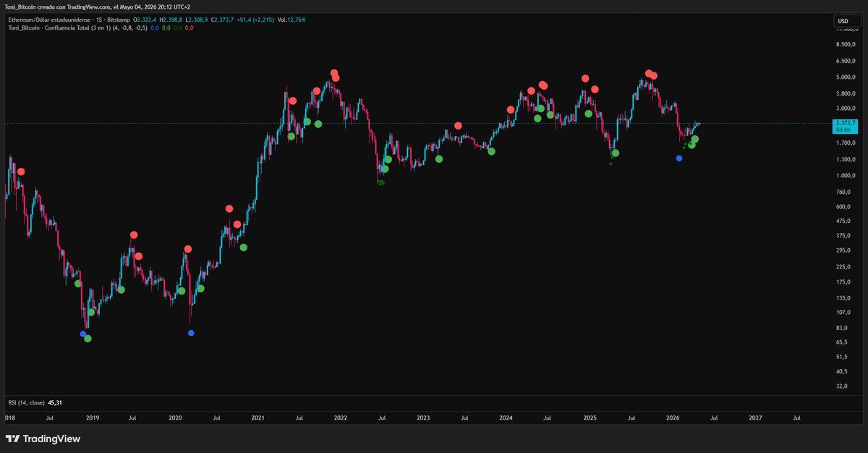Image resolution: width=868 pixels, height=453 pixels.
Task: Click the red signal dot at far-left 2018
Action: [20, 172]
